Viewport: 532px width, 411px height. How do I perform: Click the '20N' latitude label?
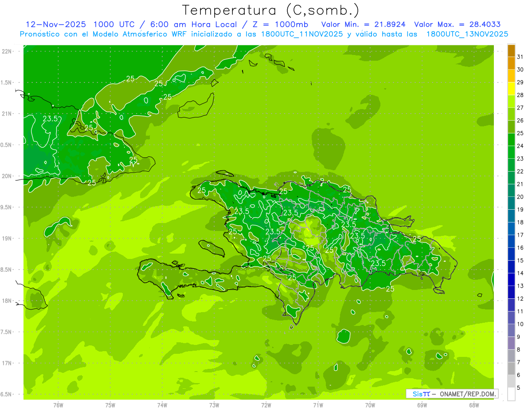pos(6,176)
